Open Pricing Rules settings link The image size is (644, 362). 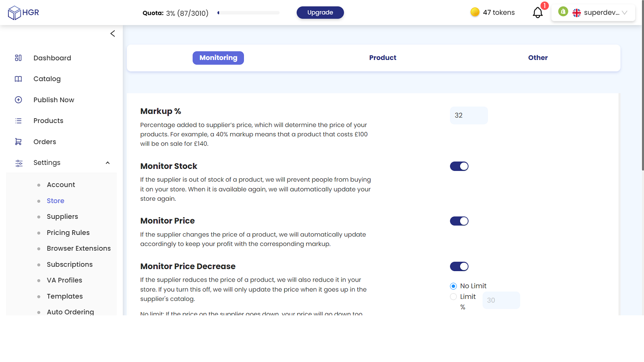[68, 232]
